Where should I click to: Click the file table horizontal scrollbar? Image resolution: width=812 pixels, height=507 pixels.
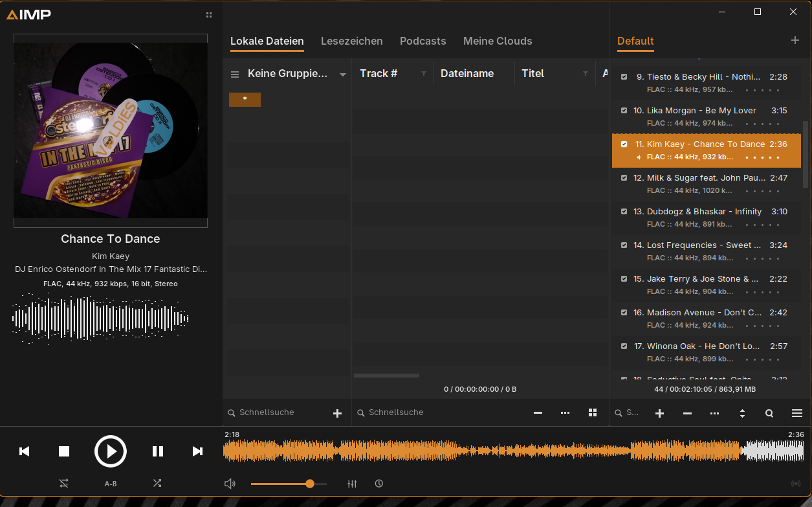(386, 376)
